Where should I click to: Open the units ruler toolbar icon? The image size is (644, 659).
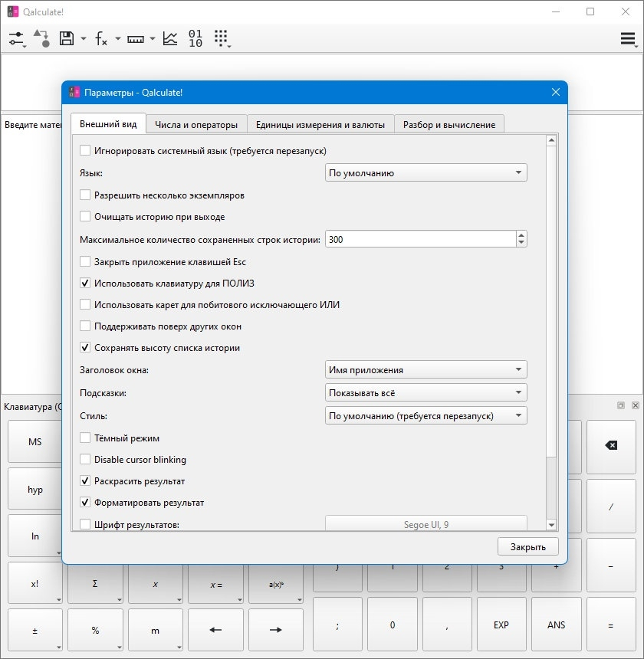pos(136,39)
